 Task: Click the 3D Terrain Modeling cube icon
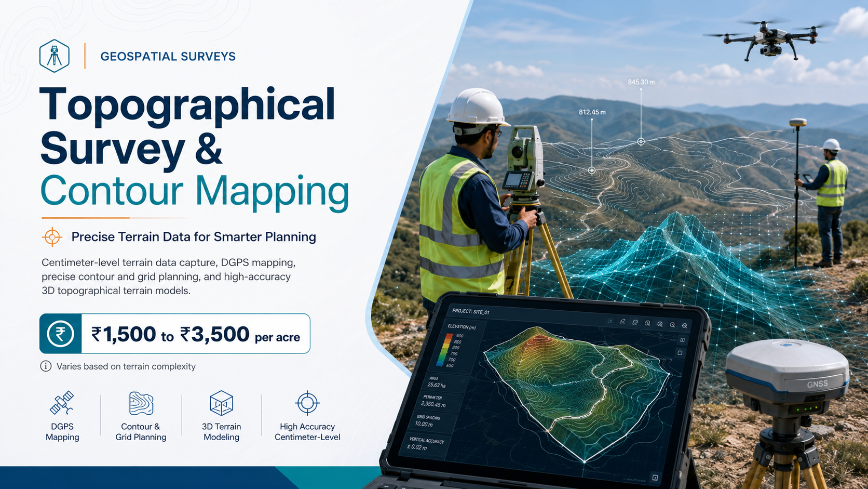point(221,403)
